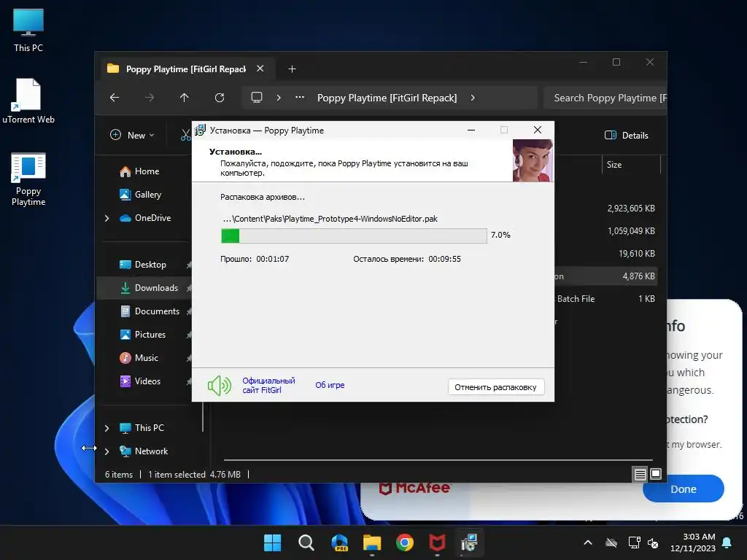
Task: Click the horizontal scrollbar in File Explorer
Action: (438, 460)
